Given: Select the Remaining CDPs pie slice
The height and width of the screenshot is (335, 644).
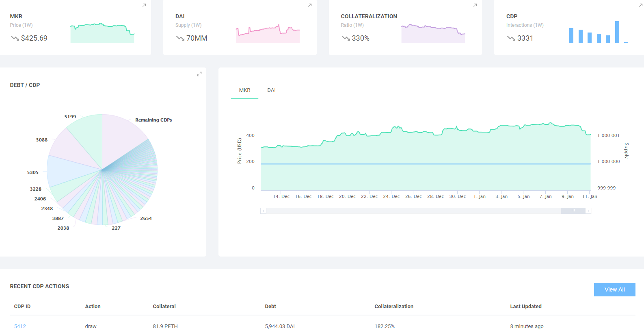Looking at the screenshot, I should click(120, 140).
